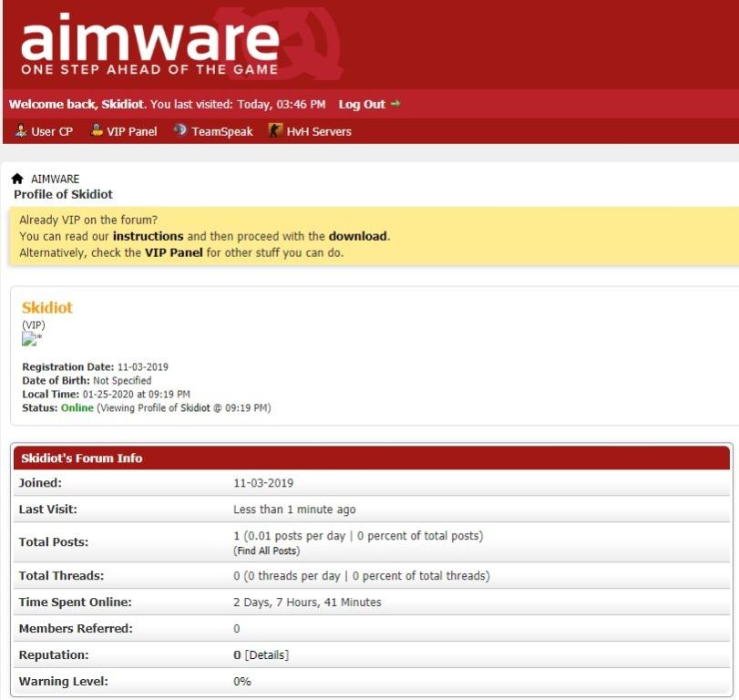Viewport: 739px width, 700px height.
Task: Follow the download link in notice
Action: (358, 236)
